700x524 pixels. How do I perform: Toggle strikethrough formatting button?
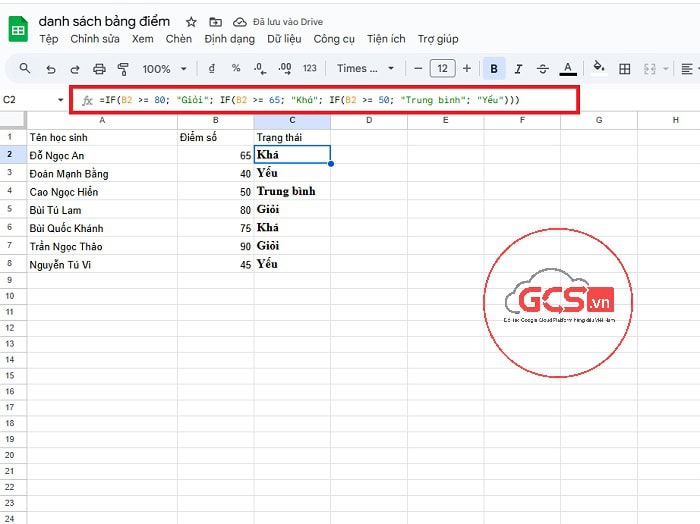point(543,69)
